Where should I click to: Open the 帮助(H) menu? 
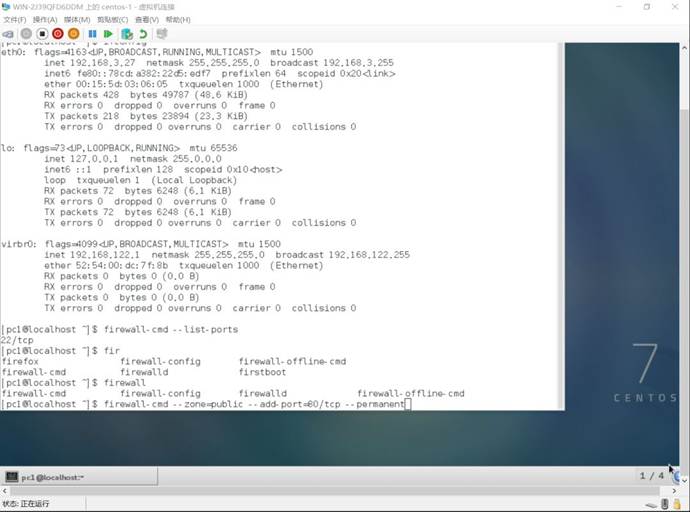click(x=178, y=20)
